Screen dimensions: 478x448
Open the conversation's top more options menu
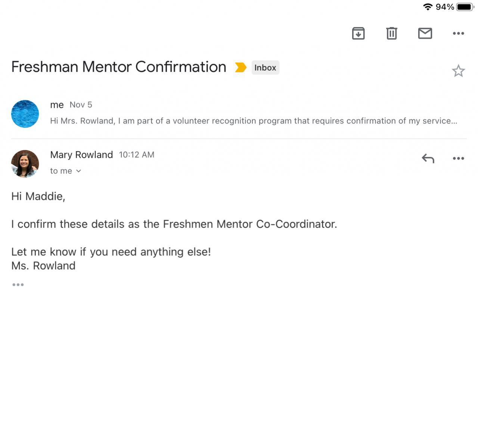[x=458, y=34]
